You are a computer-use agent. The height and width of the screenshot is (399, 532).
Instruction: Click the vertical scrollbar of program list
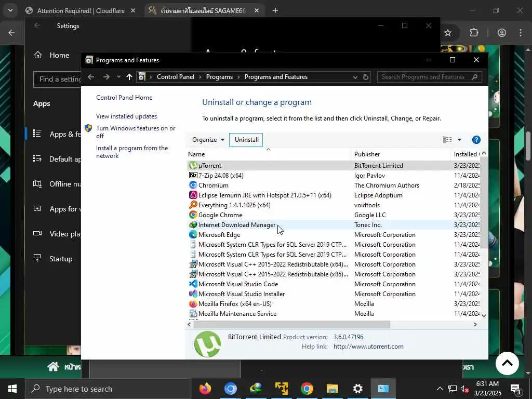pyautogui.click(x=484, y=203)
